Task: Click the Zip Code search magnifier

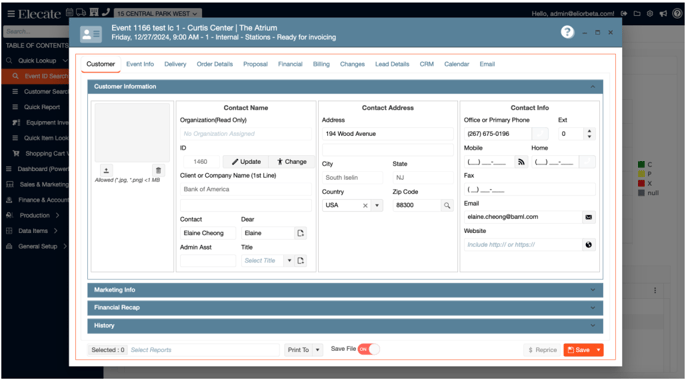Action: [447, 206]
